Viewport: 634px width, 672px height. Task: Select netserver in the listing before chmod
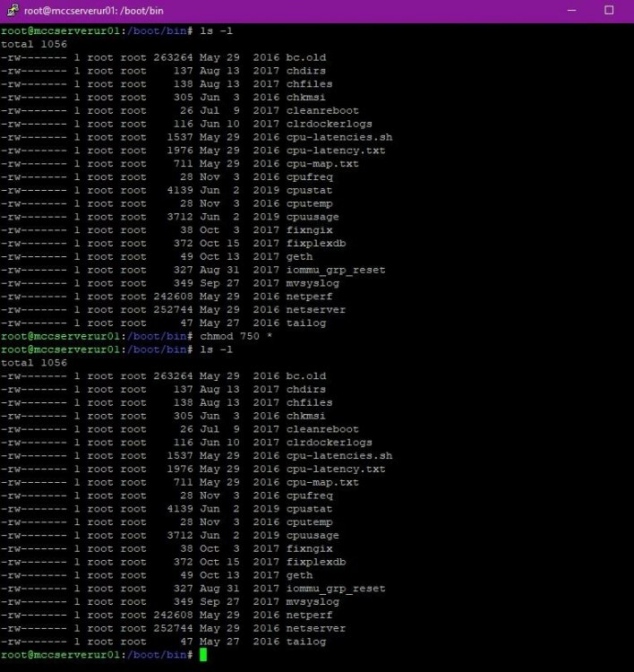pyautogui.click(x=316, y=310)
